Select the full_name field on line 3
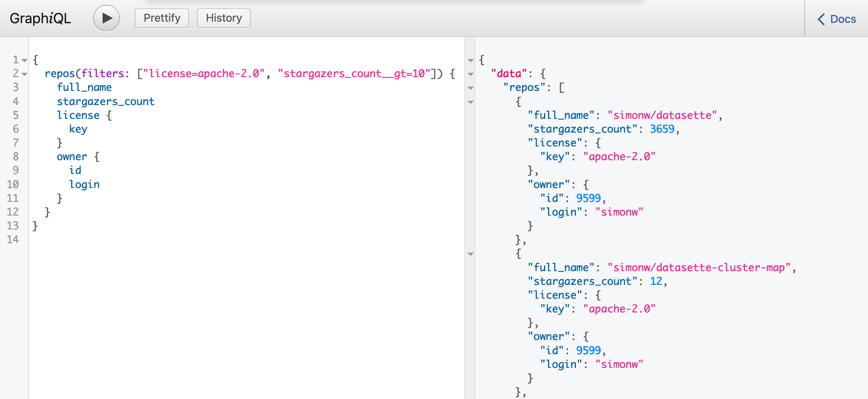The width and height of the screenshot is (868, 399). tap(84, 87)
